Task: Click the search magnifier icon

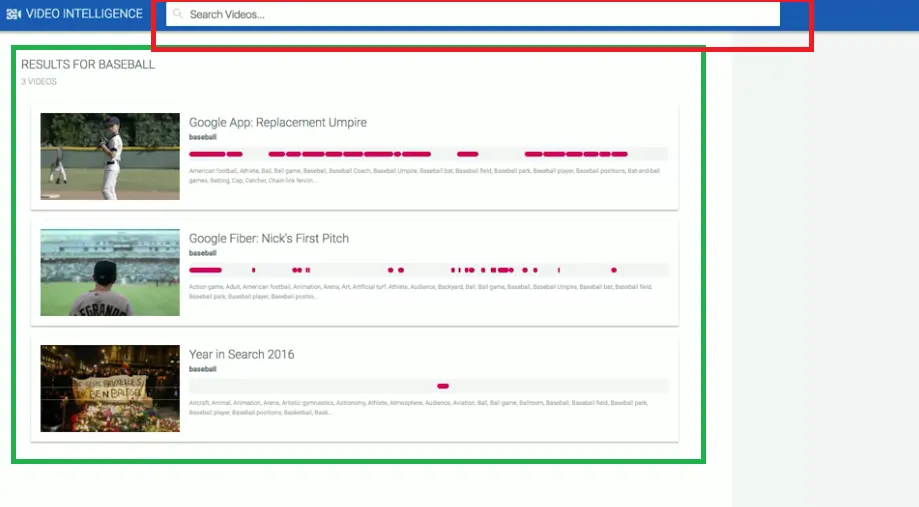Action: (178, 14)
